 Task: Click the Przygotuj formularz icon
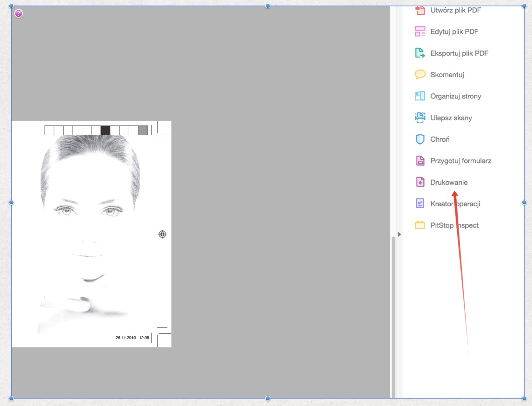pyautogui.click(x=420, y=160)
